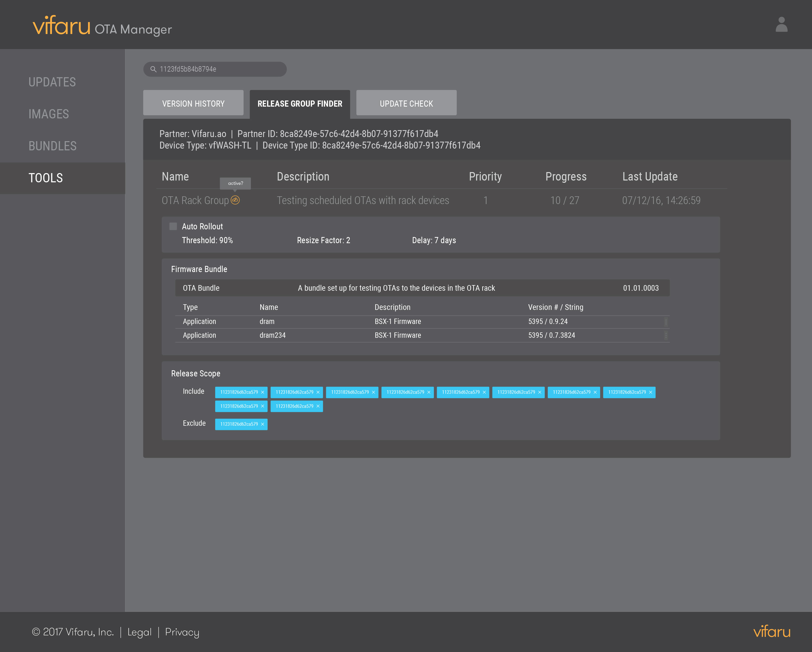
Task: Open the Images section in the sidebar
Action: click(x=49, y=114)
